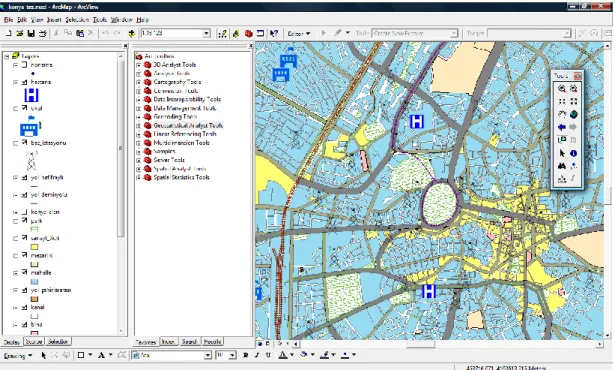Viewport: 615px width, 370px height.
Task: Click the What's This help icon
Action: (274, 34)
